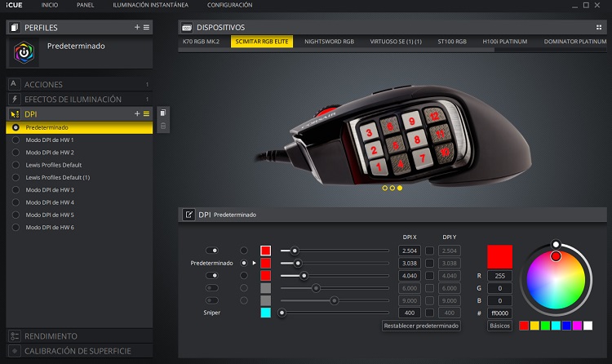Pick the yellow basic color swatch
This screenshot has height=364, width=612.
[534, 326]
